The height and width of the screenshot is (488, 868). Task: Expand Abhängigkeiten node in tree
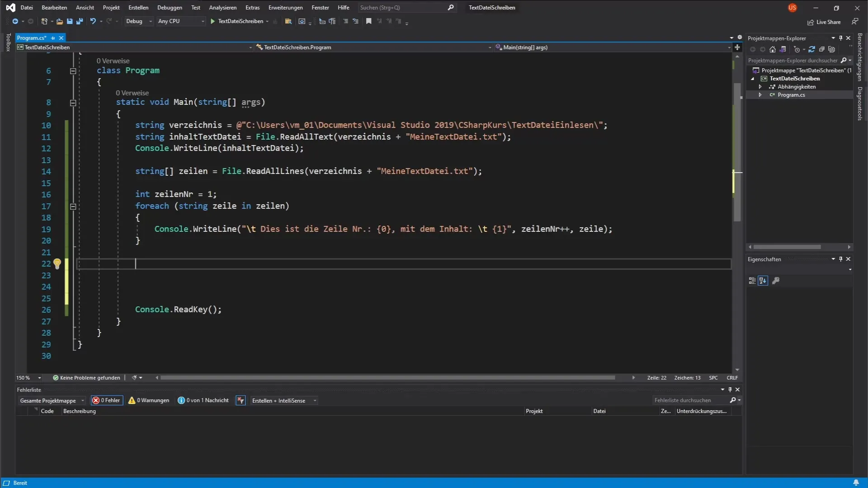click(x=760, y=87)
